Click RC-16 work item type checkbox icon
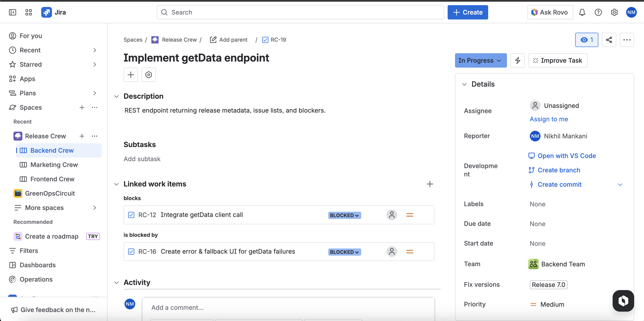Viewport: 644px width, 321px height. point(131,252)
